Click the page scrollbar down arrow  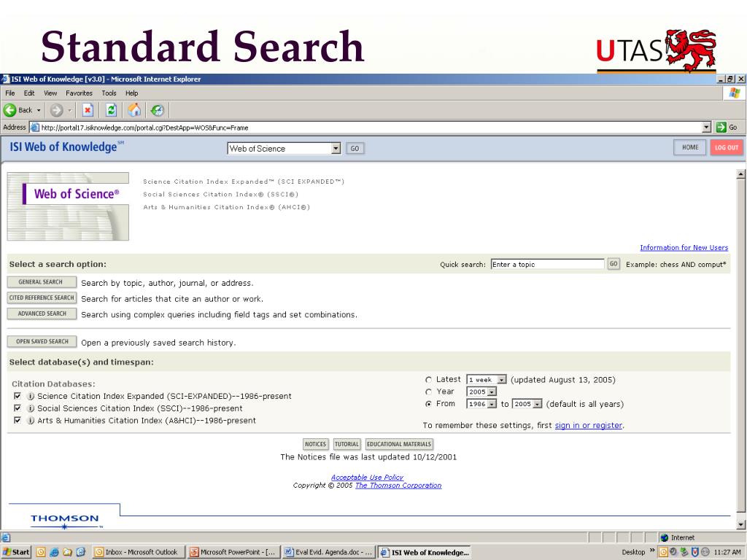click(x=740, y=524)
